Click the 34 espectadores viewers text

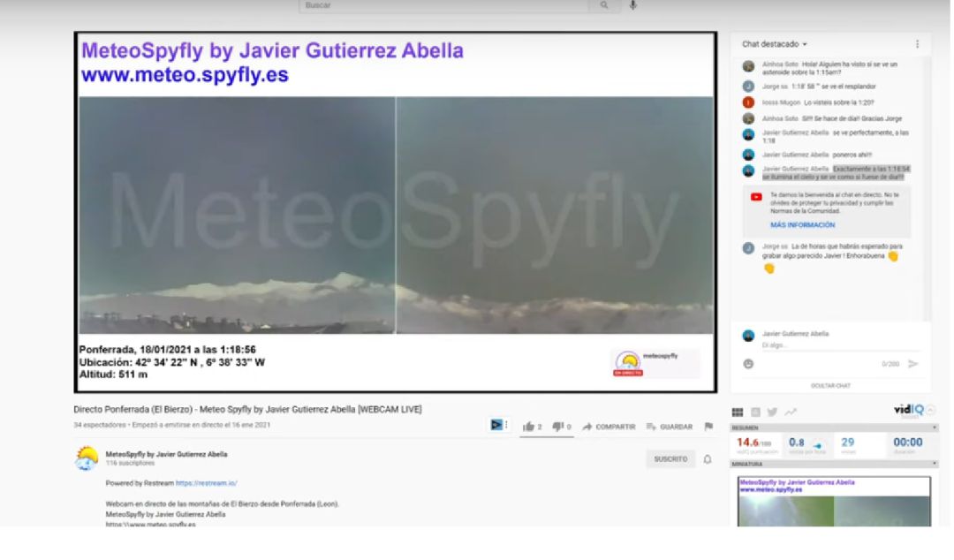100,425
